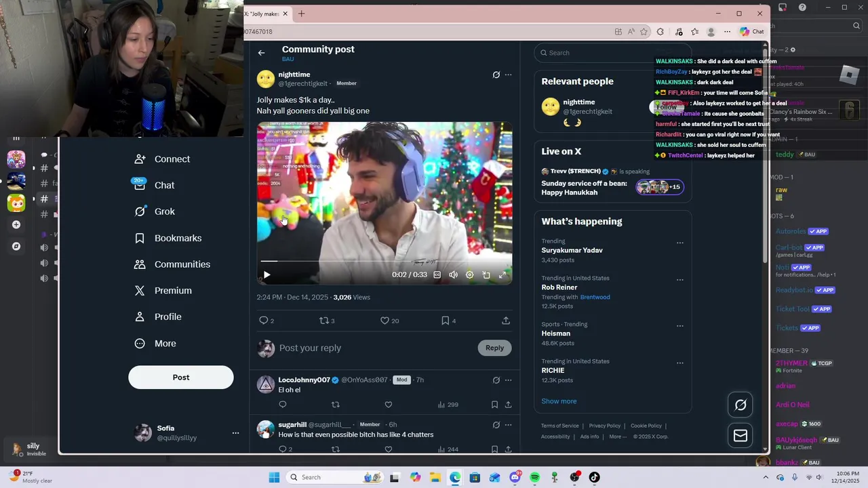The width and height of the screenshot is (868, 488).
Task: Open browser extensions puzzle icon
Action: [x=660, y=32]
